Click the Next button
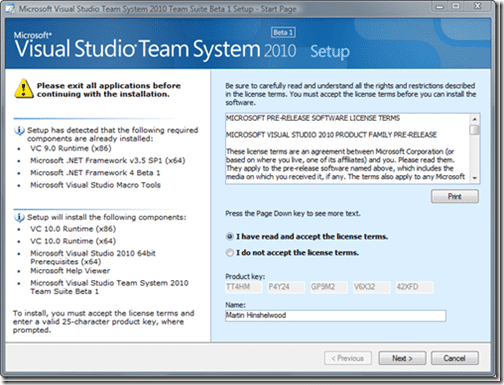The image size is (504, 385). pyautogui.click(x=402, y=358)
